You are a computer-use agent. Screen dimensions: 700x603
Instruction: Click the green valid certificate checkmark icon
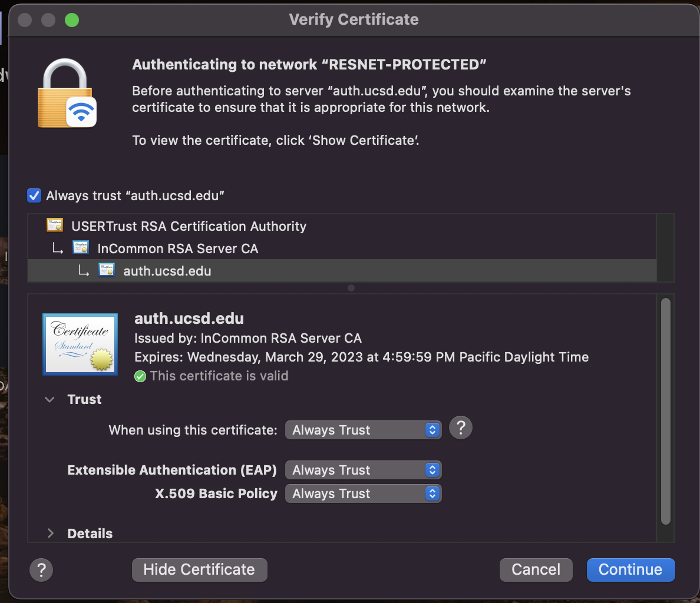140,376
